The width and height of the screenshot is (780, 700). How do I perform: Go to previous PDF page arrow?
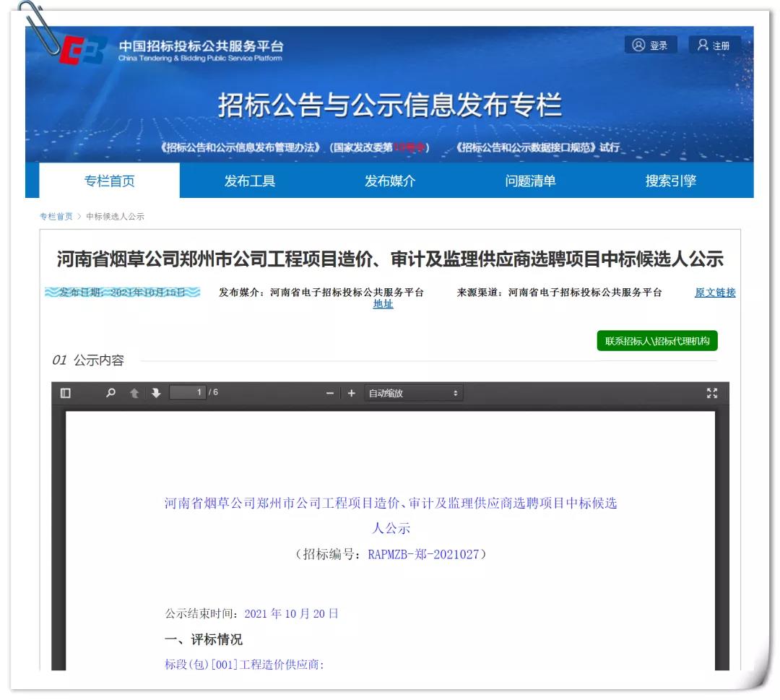(134, 393)
